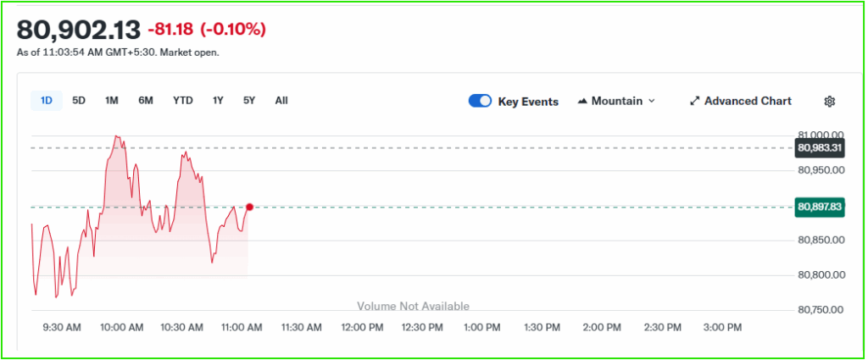
Task: Click the chart peak near 10:00 AM
Action: click(116, 136)
